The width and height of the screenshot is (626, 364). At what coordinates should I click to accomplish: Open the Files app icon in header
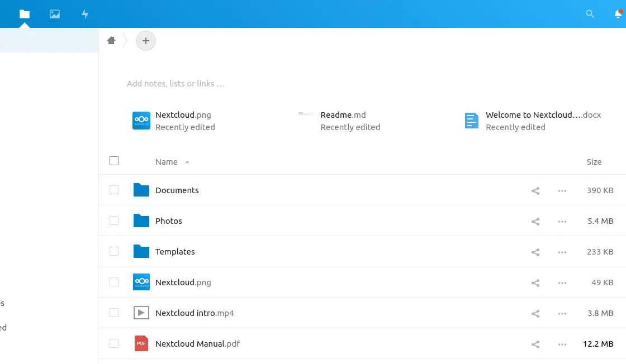coord(25,14)
